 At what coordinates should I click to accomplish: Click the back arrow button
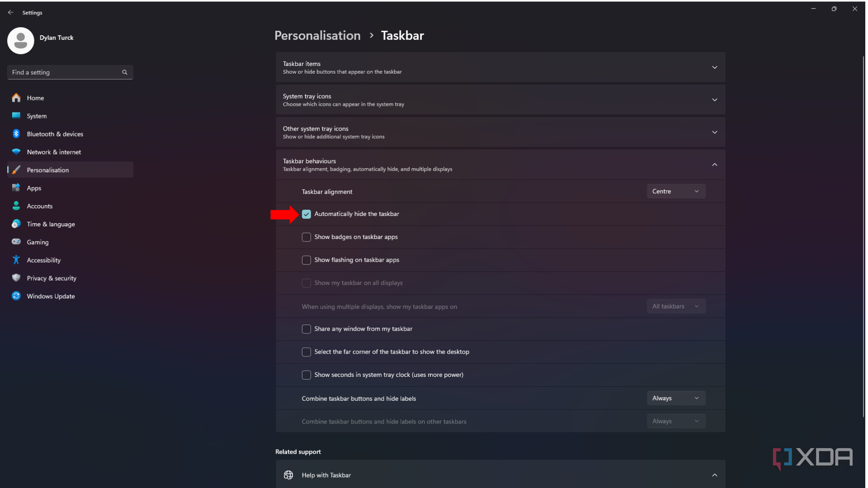coord(11,12)
